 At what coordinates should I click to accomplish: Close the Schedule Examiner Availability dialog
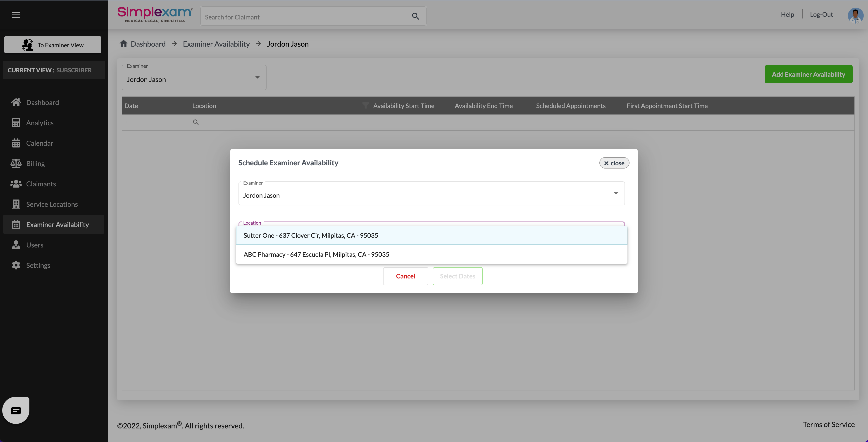(x=614, y=163)
